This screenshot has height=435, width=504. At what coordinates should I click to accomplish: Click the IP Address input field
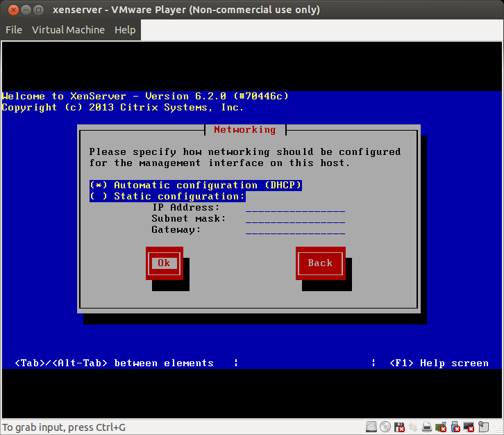click(295, 208)
